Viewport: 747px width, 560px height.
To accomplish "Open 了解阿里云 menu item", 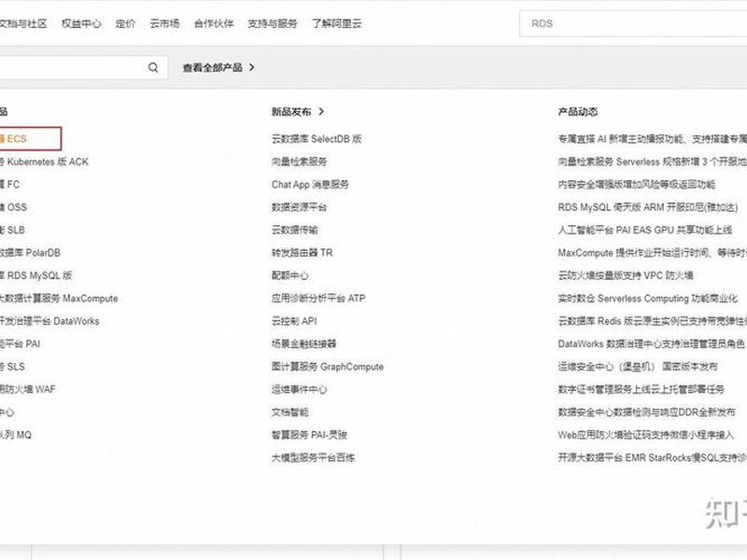I will 336,24.
